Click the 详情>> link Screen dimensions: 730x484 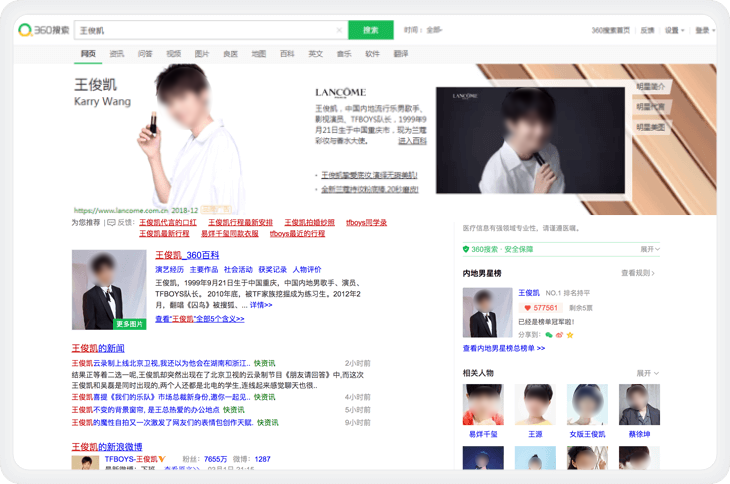(x=261, y=305)
